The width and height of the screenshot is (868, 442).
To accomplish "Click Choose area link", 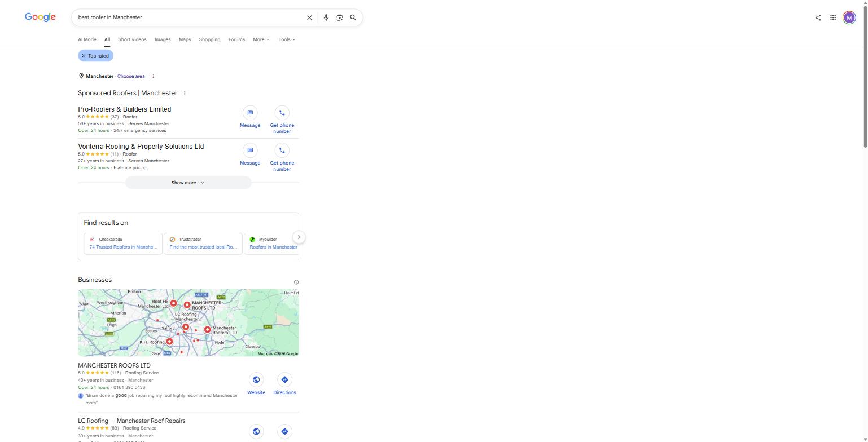I will (x=131, y=76).
